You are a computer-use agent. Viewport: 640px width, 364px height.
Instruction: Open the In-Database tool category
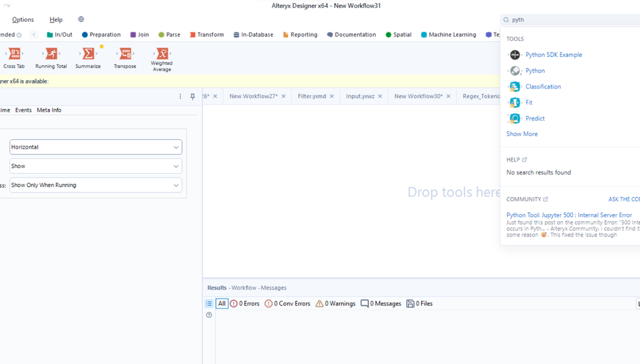point(253,35)
